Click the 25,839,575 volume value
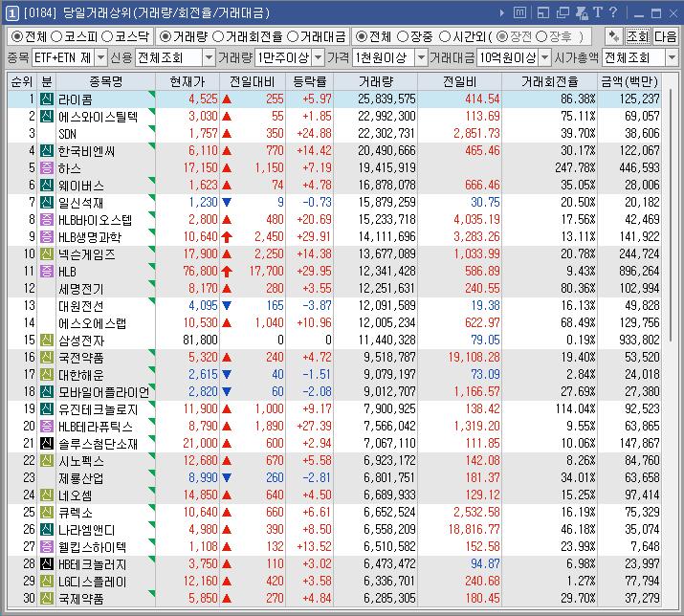The width and height of the screenshot is (684, 616). 386,99
